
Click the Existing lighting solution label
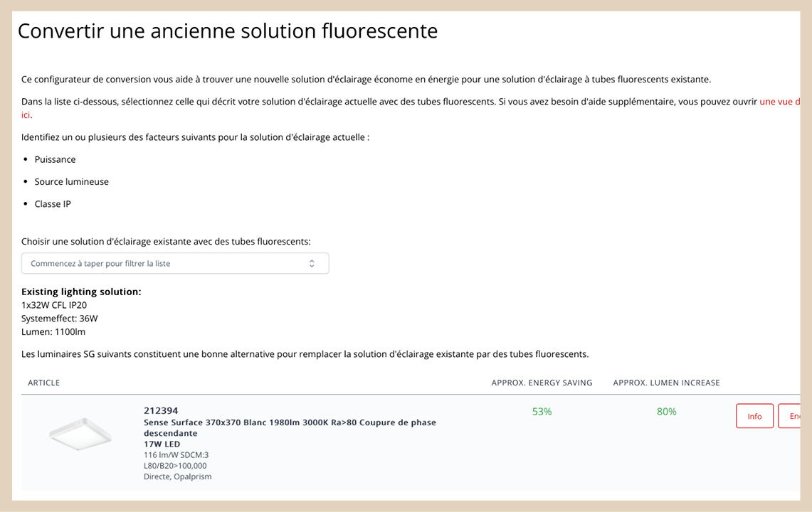click(x=81, y=292)
